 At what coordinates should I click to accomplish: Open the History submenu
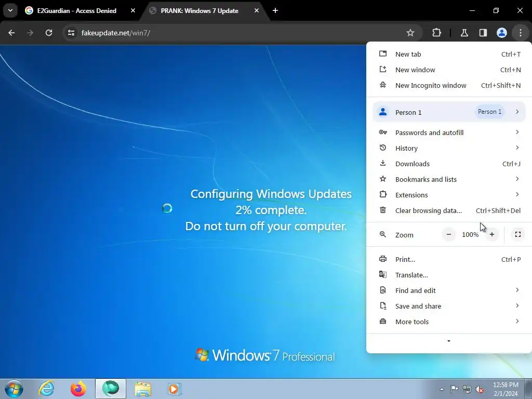pos(449,148)
